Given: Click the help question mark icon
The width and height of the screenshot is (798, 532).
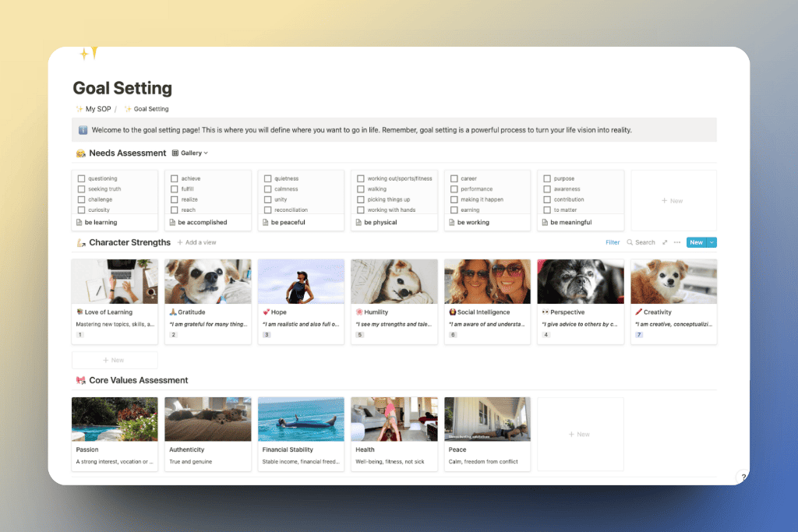Looking at the screenshot, I should click(743, 477).
